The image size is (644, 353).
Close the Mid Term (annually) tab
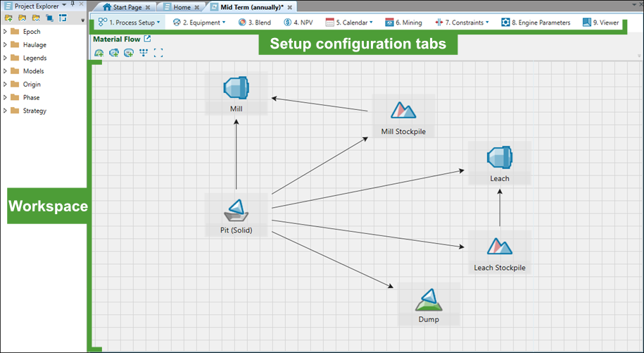point(289,7)
